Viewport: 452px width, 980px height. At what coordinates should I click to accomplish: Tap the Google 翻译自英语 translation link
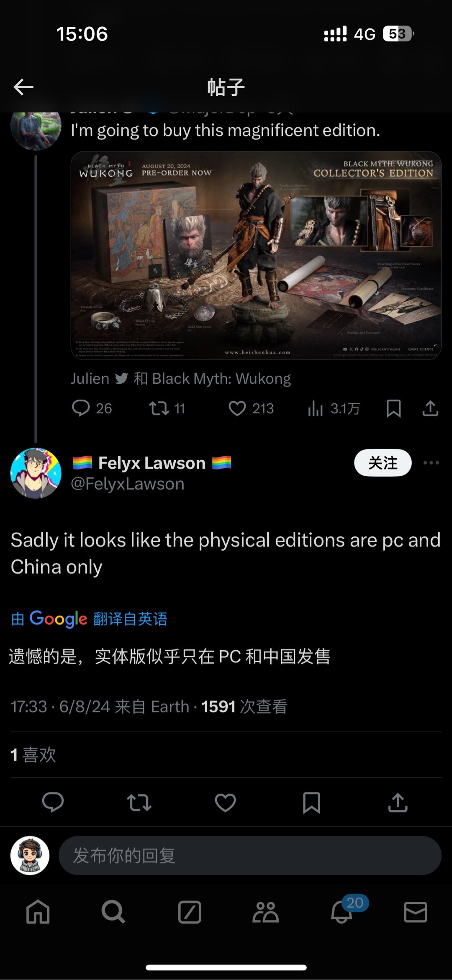pos(89,619)
